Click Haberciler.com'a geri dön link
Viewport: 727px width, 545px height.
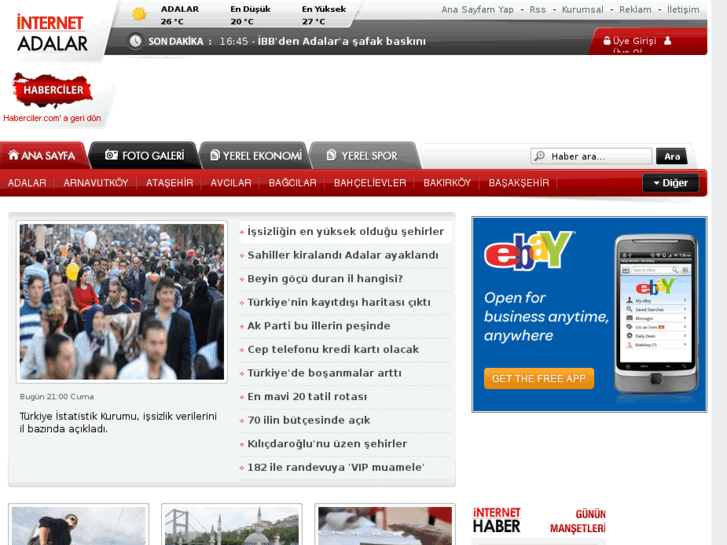coord(52,118)
